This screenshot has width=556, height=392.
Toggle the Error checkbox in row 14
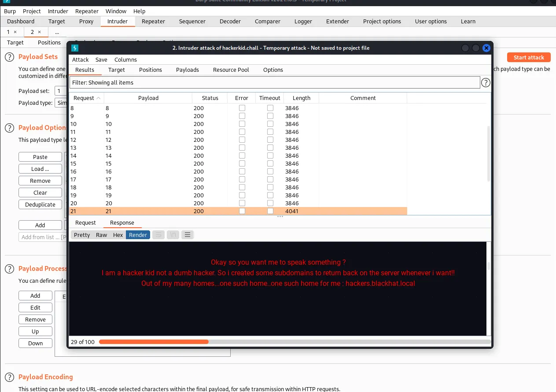pyautogui.click(x=242, y=156)
